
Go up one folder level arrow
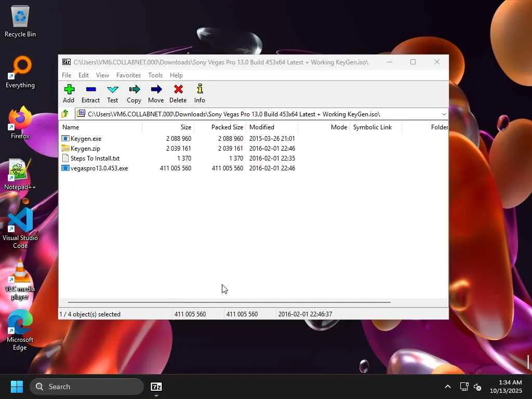[65, 114]
